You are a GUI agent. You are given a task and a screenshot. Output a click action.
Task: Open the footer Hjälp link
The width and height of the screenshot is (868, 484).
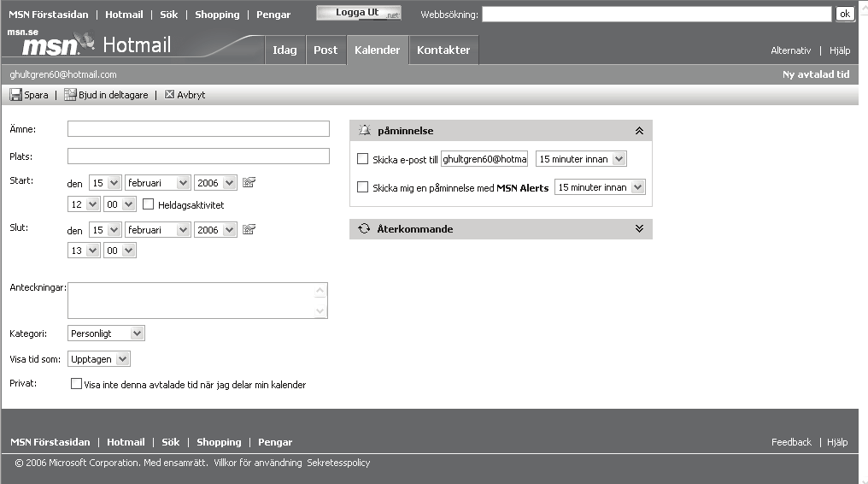837,442
